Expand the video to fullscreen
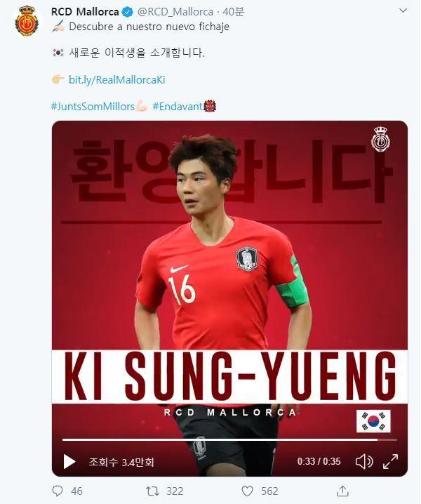This screenshot has width=421, height=504. click(x=390, y=462)
